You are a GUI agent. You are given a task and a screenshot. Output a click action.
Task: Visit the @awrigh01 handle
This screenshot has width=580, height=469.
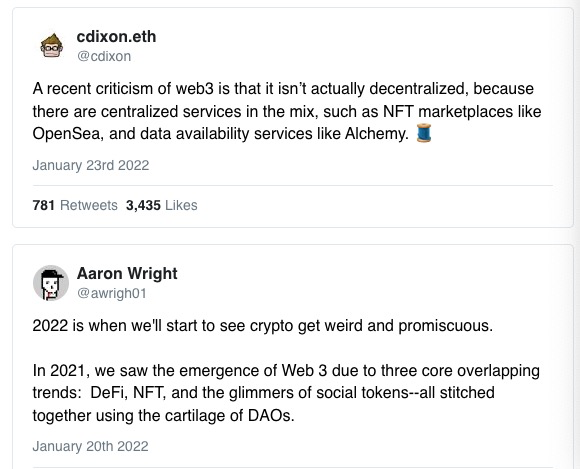112,293
